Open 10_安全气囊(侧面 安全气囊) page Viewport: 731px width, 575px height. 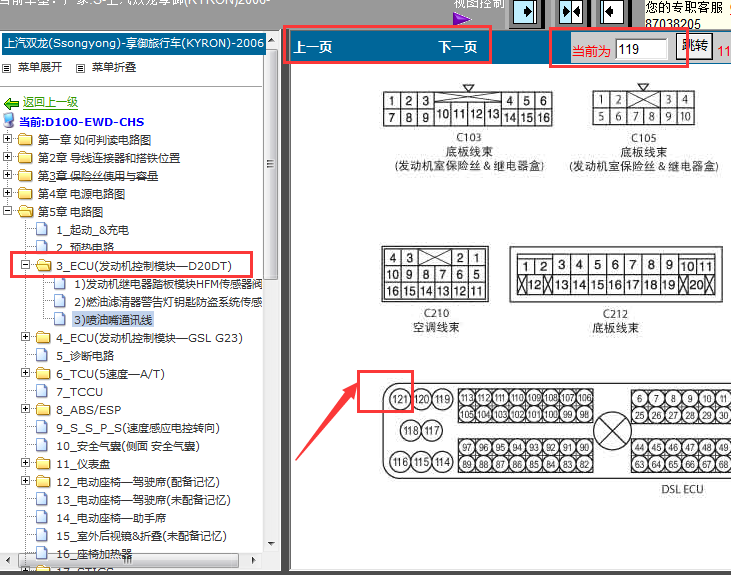(128, 446)
